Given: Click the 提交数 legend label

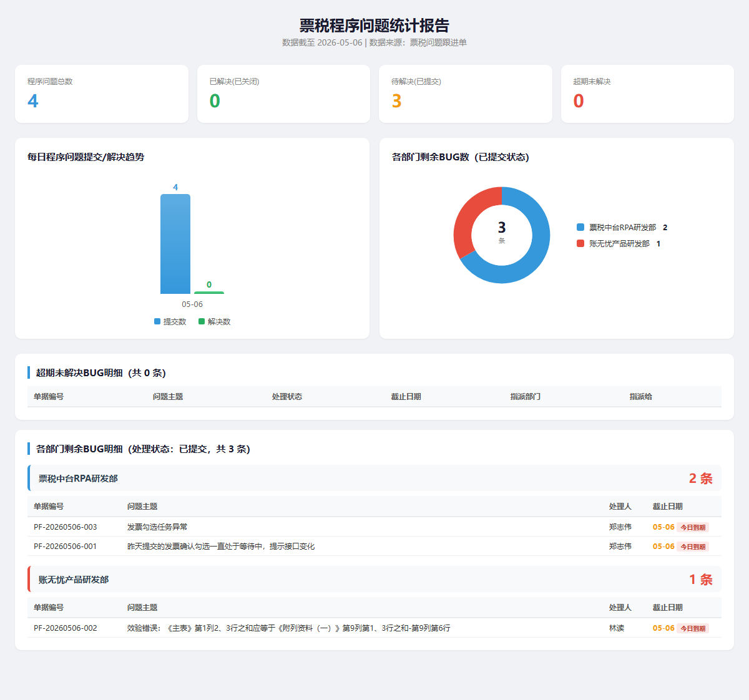Looking at the screenshot, I should point(175,321).
